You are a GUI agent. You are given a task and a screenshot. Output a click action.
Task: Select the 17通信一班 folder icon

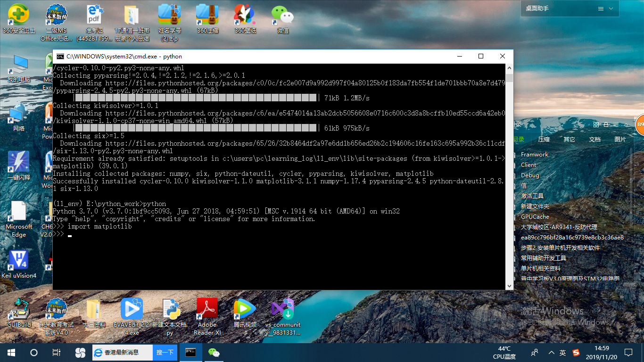pos(132,23)
